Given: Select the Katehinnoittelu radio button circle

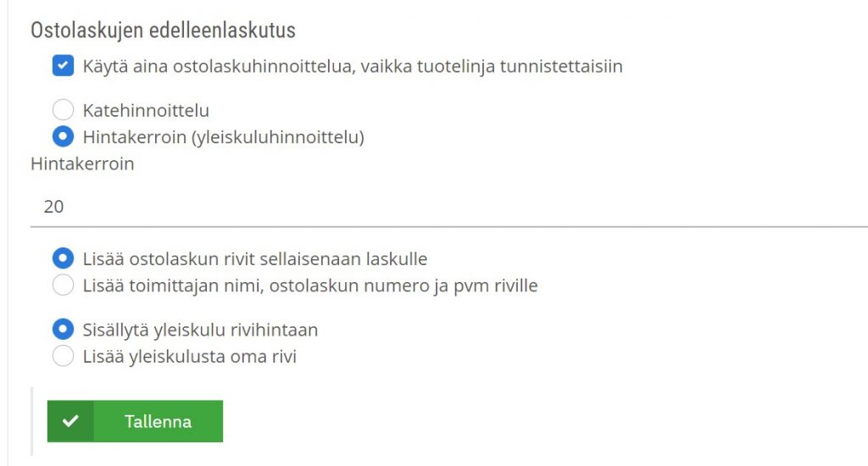Looking at the screenshot, I should point(63,109).
